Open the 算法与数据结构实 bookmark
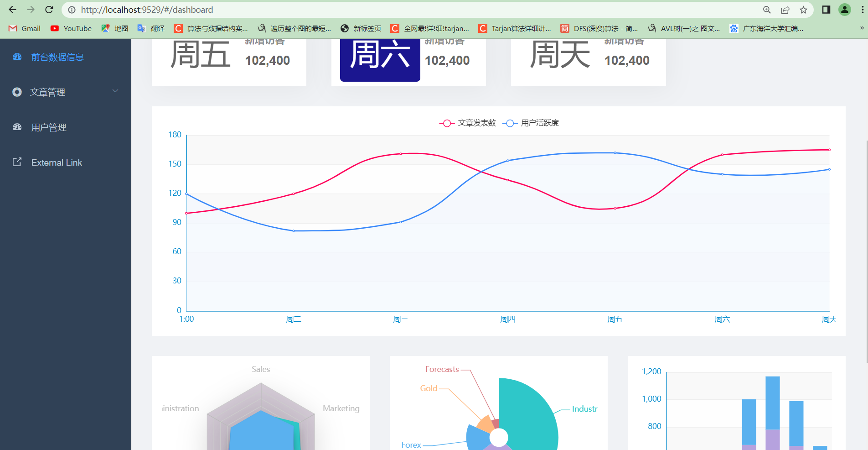 click(211, 28)
